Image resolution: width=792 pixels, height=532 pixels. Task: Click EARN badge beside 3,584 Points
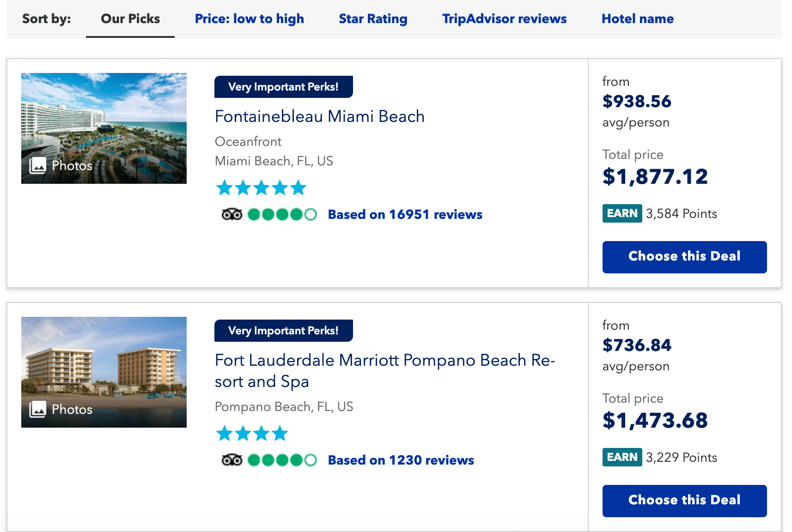(x=621, y=213)
